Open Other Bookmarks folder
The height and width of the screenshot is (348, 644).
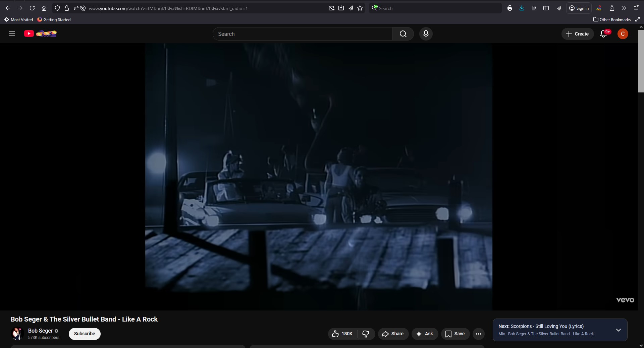click(x=612, y=20)
